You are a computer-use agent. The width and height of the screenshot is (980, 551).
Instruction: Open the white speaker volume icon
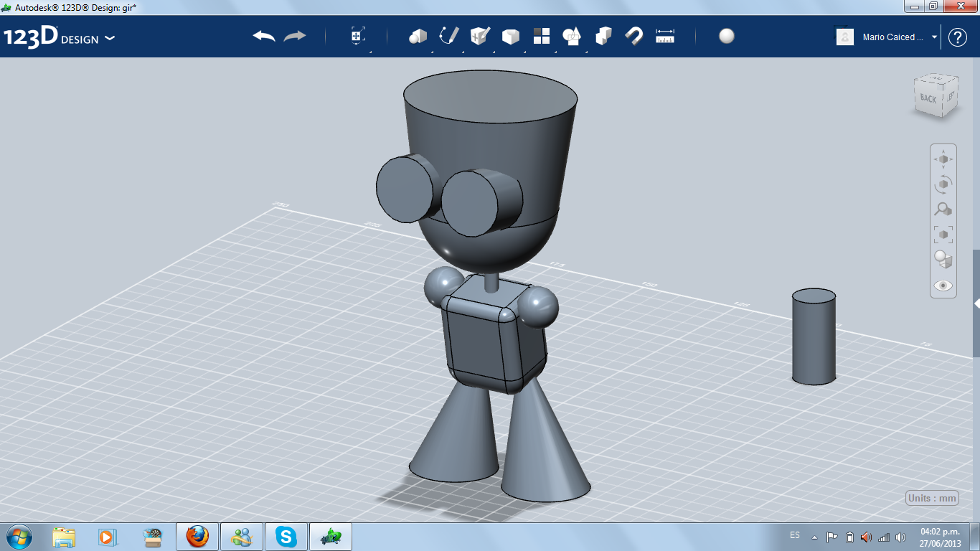901,537
